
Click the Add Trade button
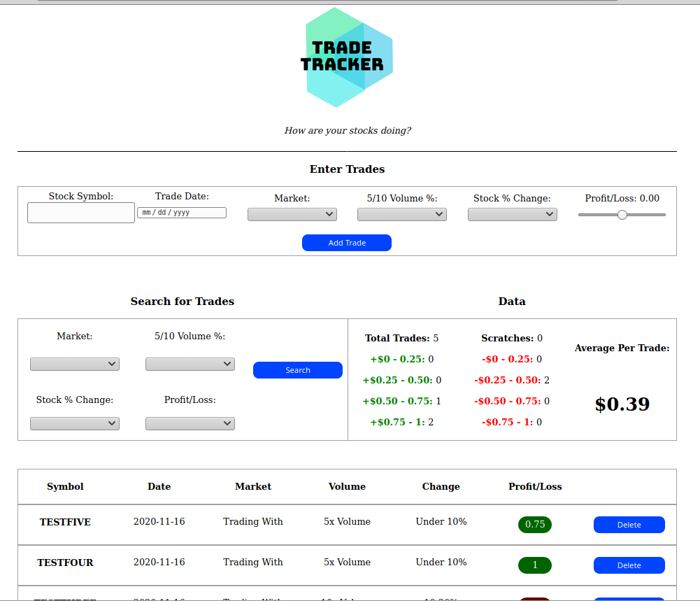click(346, 243)
